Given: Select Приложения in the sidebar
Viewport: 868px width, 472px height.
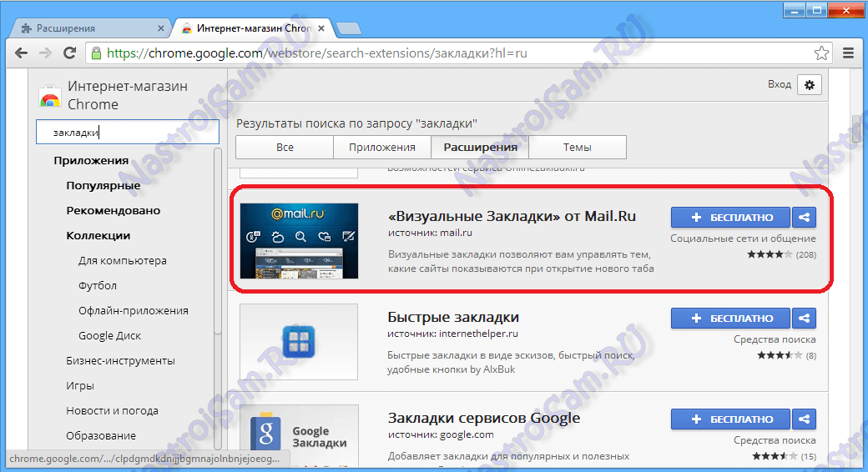Looking at the screenshot, I should [x=91, y=160].
